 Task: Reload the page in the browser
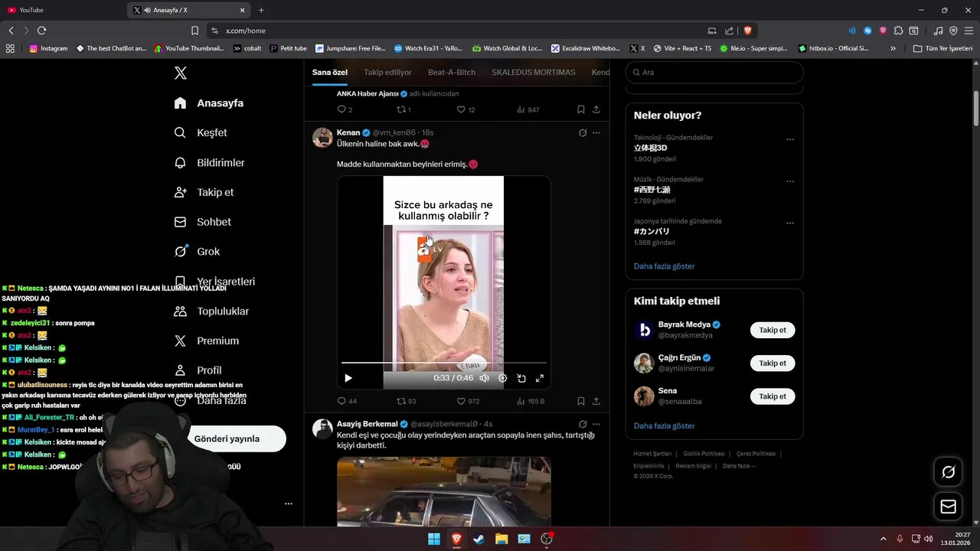[x=41, y=31]
